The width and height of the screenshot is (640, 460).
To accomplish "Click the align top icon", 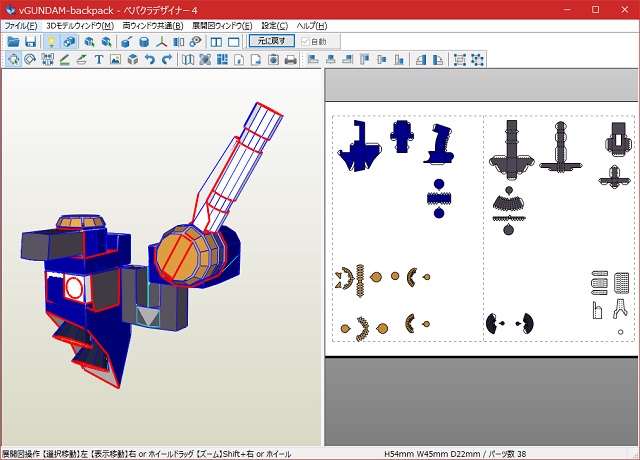I will tap(364, 60).
